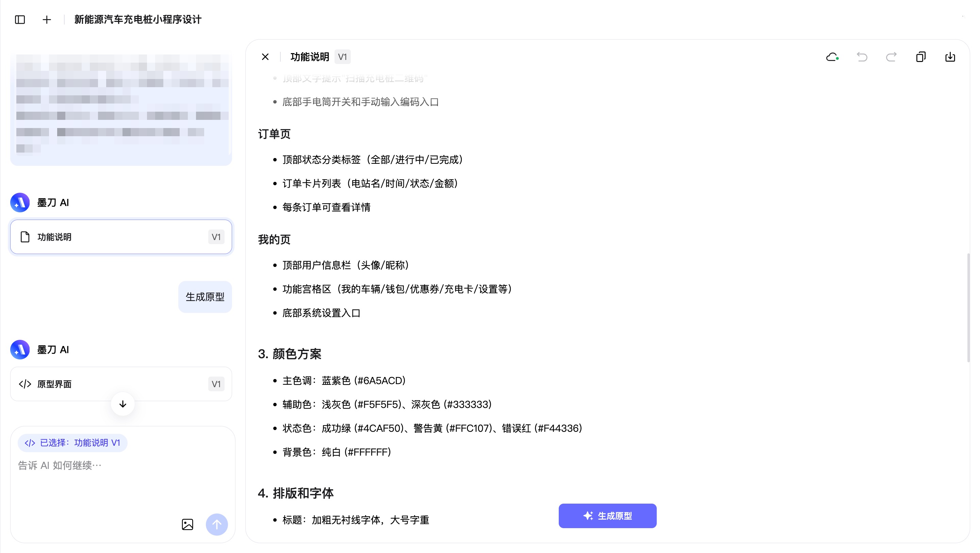Copy document using the duplicate icon
Viewport: 980px width, 553px height.
(921, 57)
